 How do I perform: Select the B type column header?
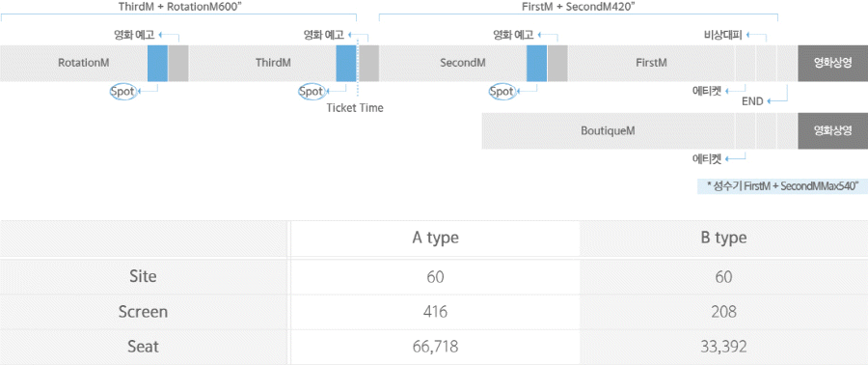[x=723, y=239]
